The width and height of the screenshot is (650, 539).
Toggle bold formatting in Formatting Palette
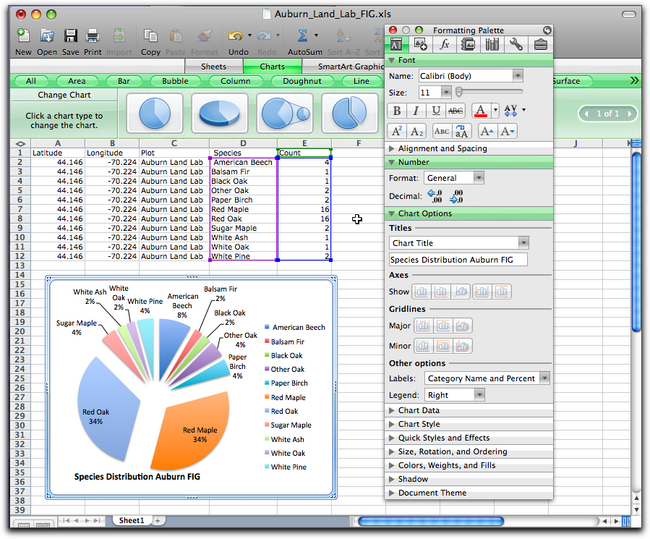[x=397, y=111]
